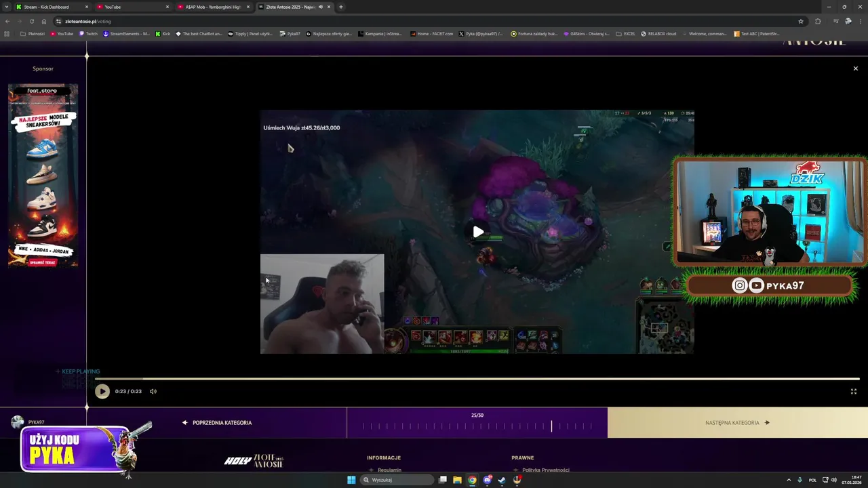The image size is (868, 488).
Task: Open the eat.store sneakers sponsor banner
Action: coord(43,176)
